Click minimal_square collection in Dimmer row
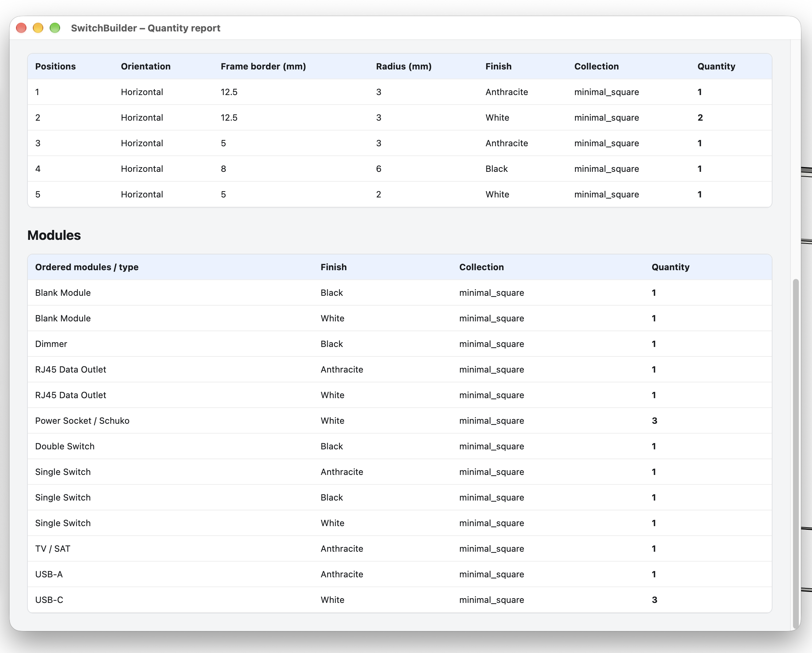Image resolution: width=812 pixels, height=653 pixels. (x=492, y=344)
